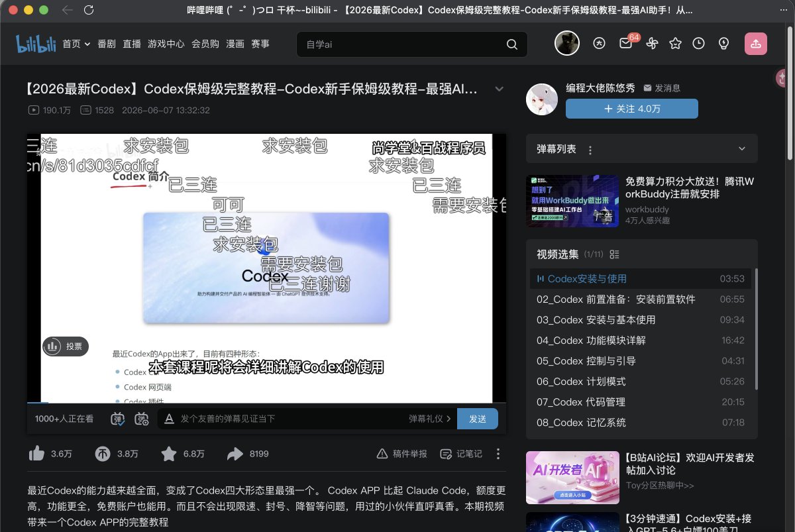795x532 pixels.
Task: Open 游戏中心 nav item
Action: coord(166,44)
